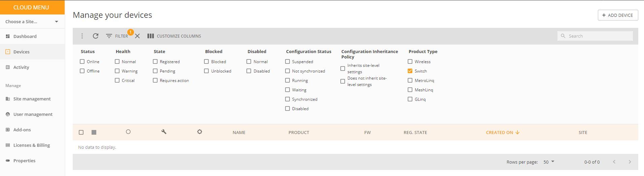Sort by the circle status column icon

pos(128,132)
